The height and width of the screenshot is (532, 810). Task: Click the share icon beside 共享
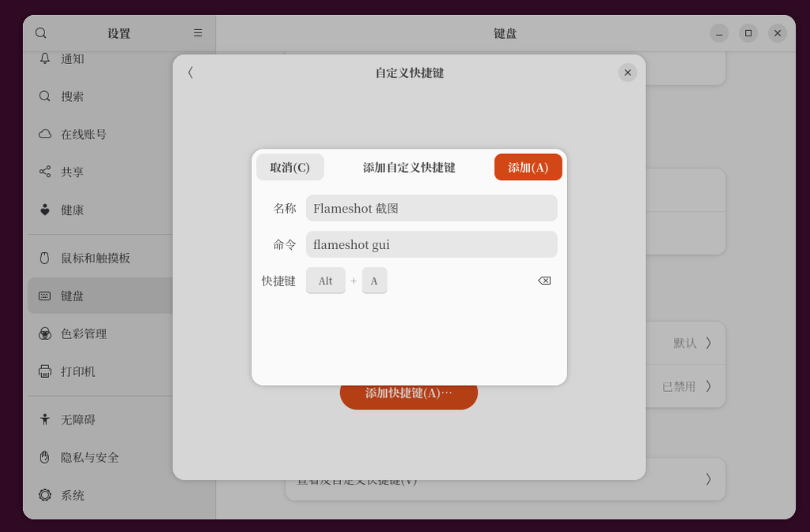[45, 172]
